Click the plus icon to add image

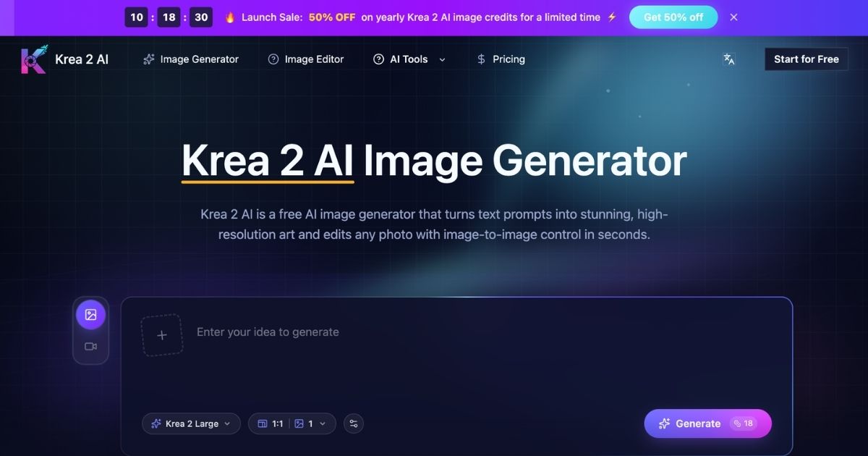[162, 335]
